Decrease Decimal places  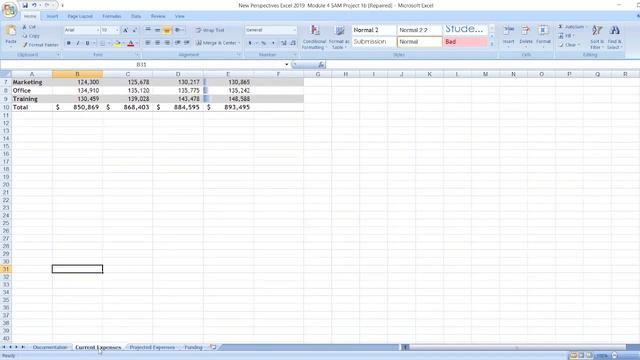293,43
